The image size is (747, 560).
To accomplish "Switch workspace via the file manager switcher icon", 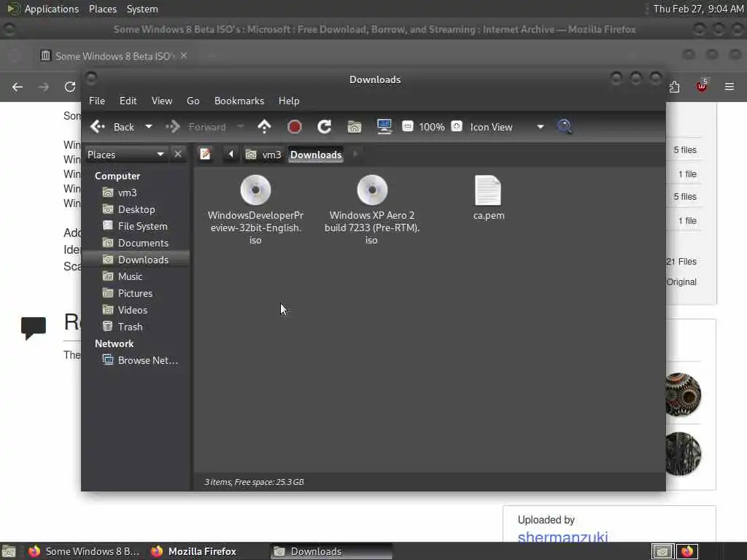I will click(662, 551).
